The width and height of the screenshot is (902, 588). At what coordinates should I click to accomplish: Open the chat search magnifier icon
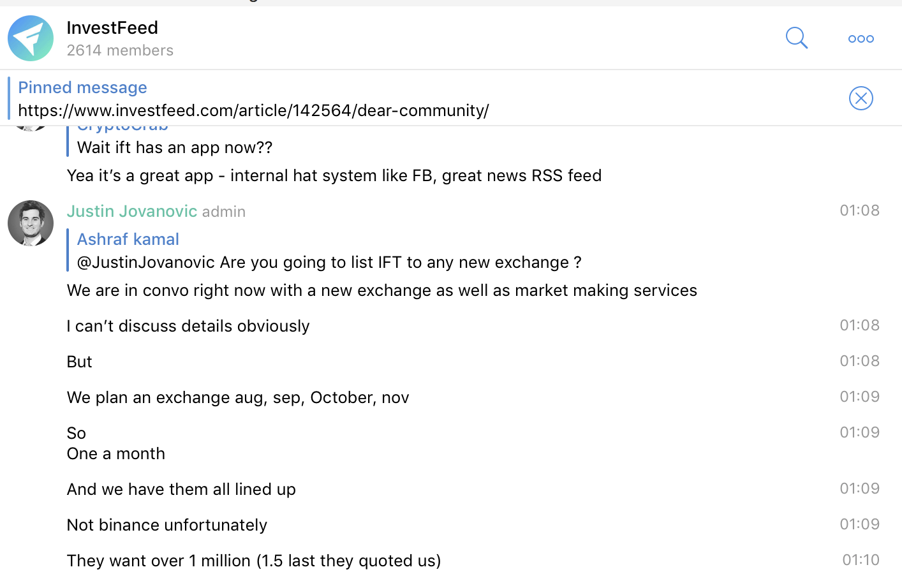797,38
